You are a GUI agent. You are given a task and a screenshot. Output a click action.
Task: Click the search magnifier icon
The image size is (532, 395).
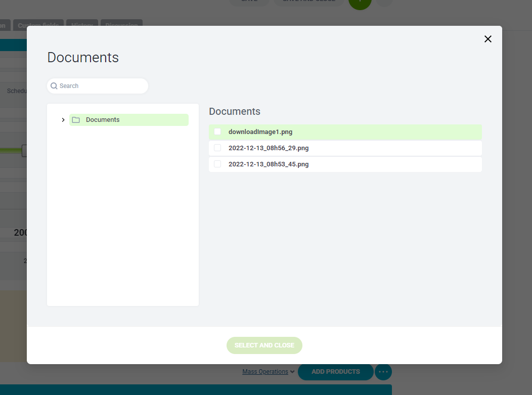click(54, 86)
